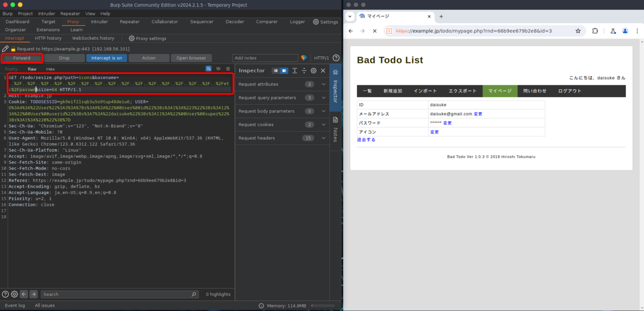Click the 退会する link
644x311 pixels.
point(366,140)
